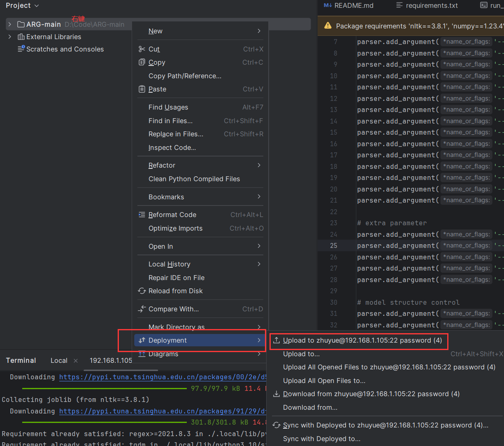Screen dimensions: 504x446
Task: Click the Deployment arrows icon
Action: (x=142, y=340)
